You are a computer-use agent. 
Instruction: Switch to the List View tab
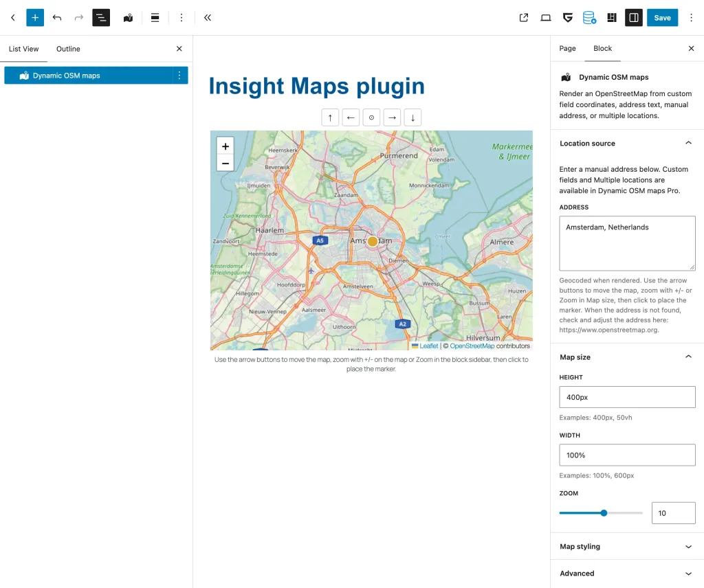pyautogui.click(x=24, y=49)
